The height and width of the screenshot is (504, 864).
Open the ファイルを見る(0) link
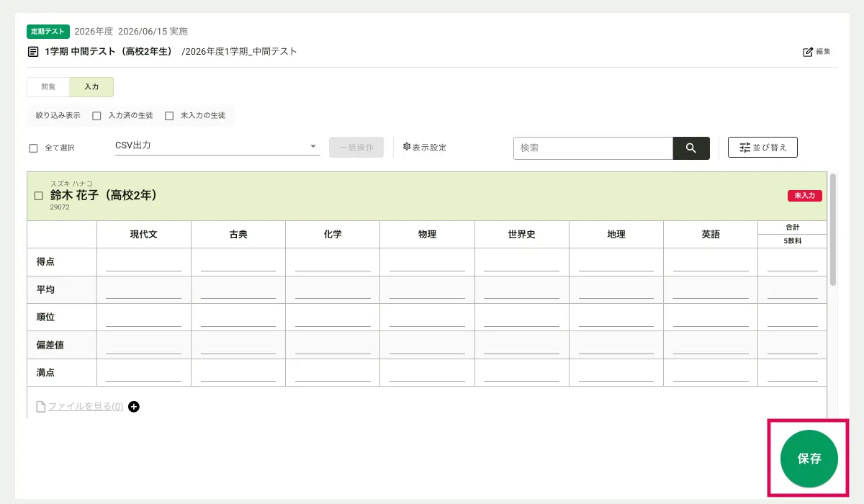coord(85,407)
